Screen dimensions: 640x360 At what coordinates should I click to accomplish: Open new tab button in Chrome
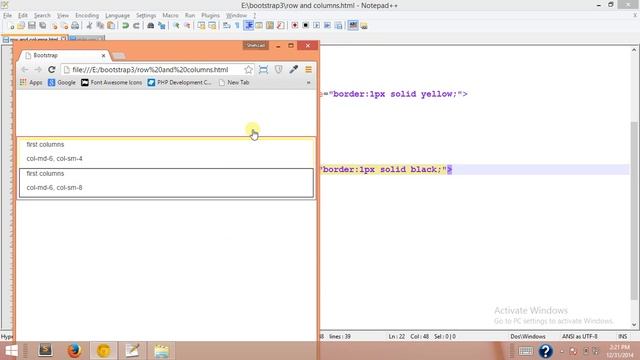click(119, 56)
